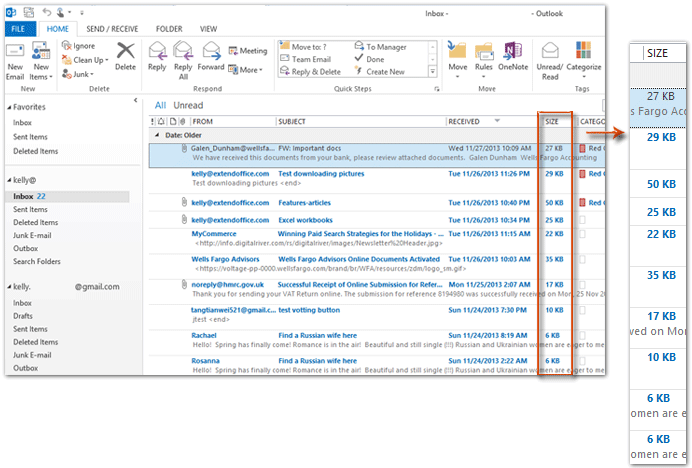Collapse the Date: Older group
This screenshot has width=692, height=468.
[x=157, y=135]
